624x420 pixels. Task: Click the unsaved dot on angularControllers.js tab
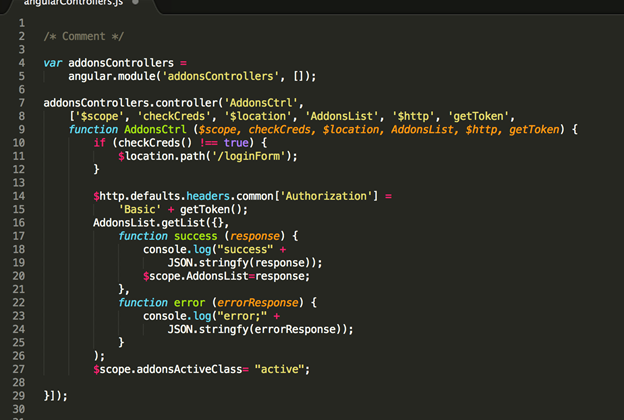[135, 2]
